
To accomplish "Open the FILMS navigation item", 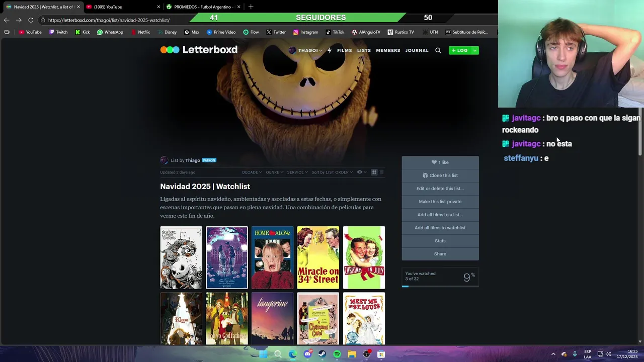I will pos(344,50).
